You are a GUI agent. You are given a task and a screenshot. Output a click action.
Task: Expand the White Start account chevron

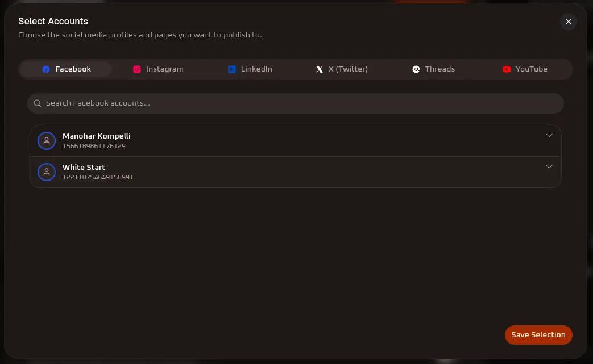tap(549, 166)
